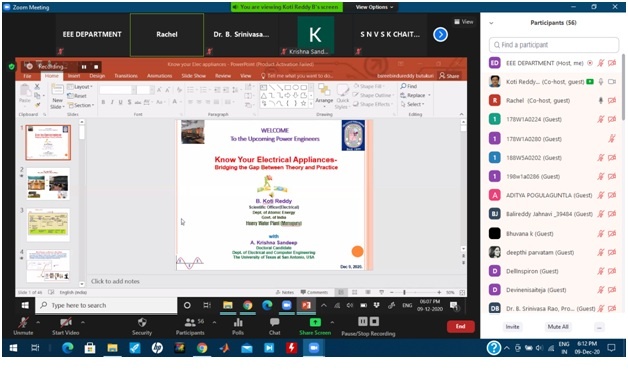The width and height of the screenshot is (628, 380).
Task: Show next video participants with blue arrow
Action: 440,34
